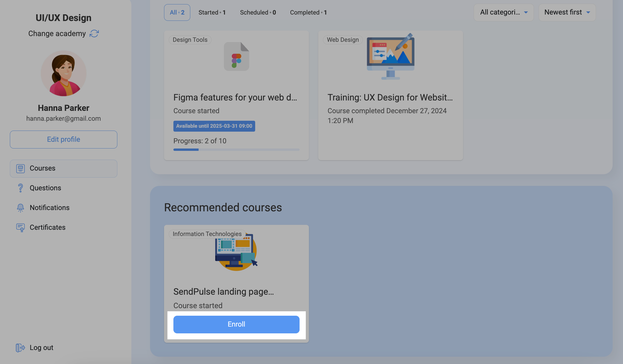Expand the Newest first sort dropdown
This screenshot has width=623, height=364.
(x=567, y=12)
